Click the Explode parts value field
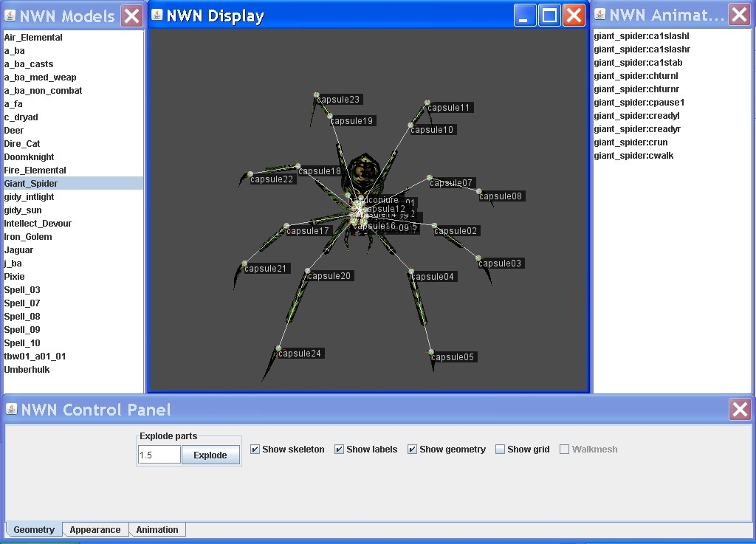 click(x=159, y=455)
